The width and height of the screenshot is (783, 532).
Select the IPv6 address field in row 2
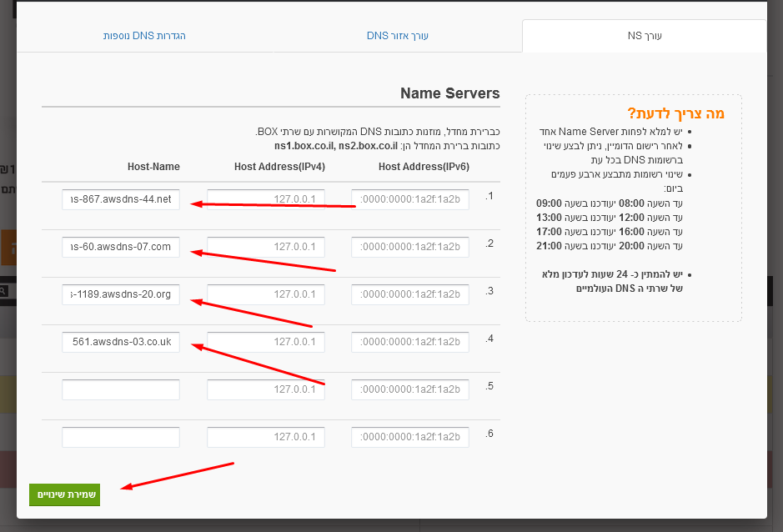click(x=410, y=247)
